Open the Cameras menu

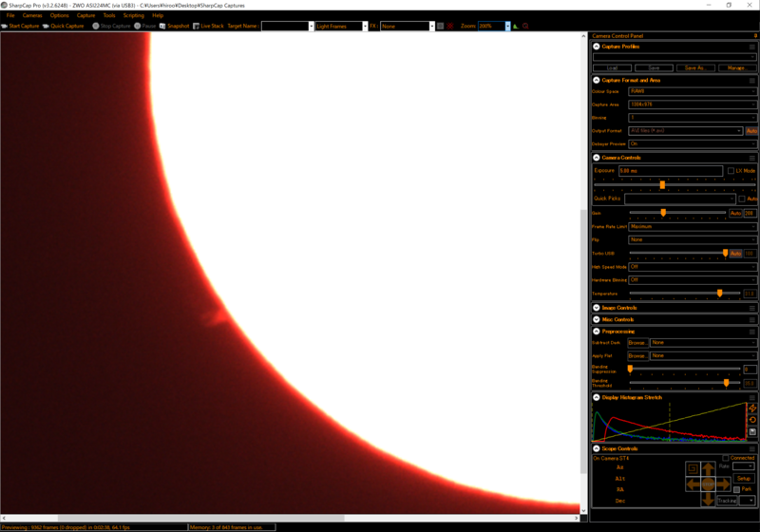point(32,15)
